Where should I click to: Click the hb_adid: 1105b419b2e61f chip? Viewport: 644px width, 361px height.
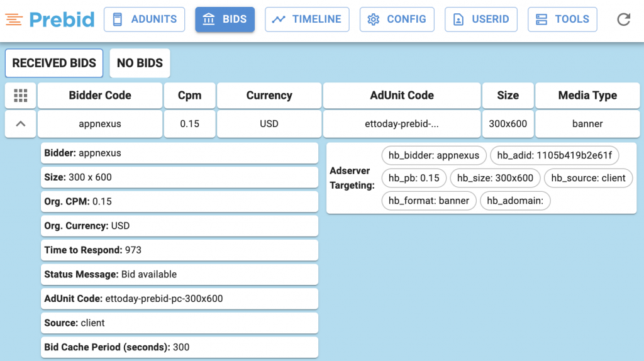[x=555, y=155]
